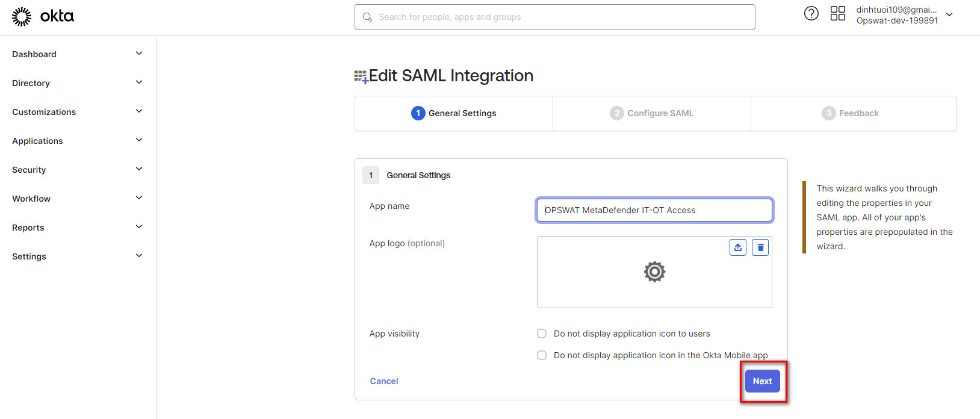Delete app logo with trash icon

tap(760, 247)
